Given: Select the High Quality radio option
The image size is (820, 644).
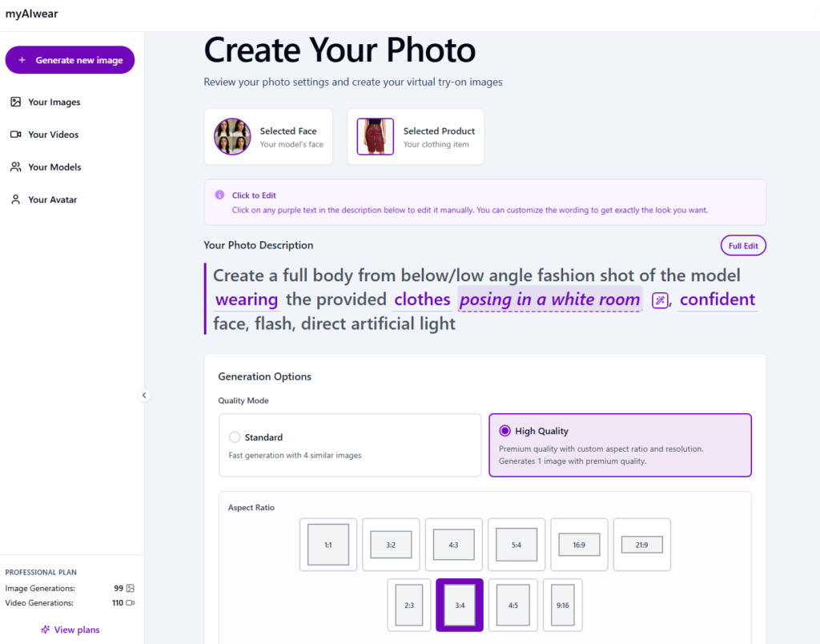Looking at the screenshot, I should click(x=504, y=431).
